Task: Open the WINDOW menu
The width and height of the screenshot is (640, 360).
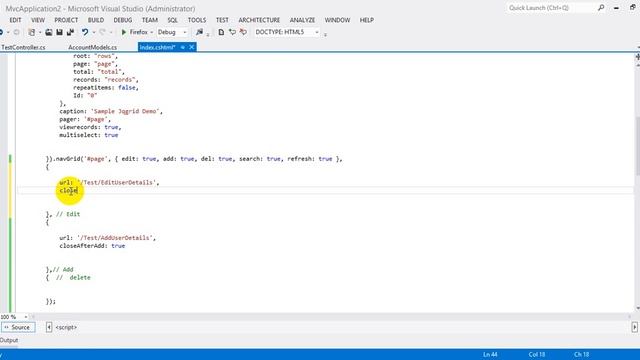Action: point(337,20)
